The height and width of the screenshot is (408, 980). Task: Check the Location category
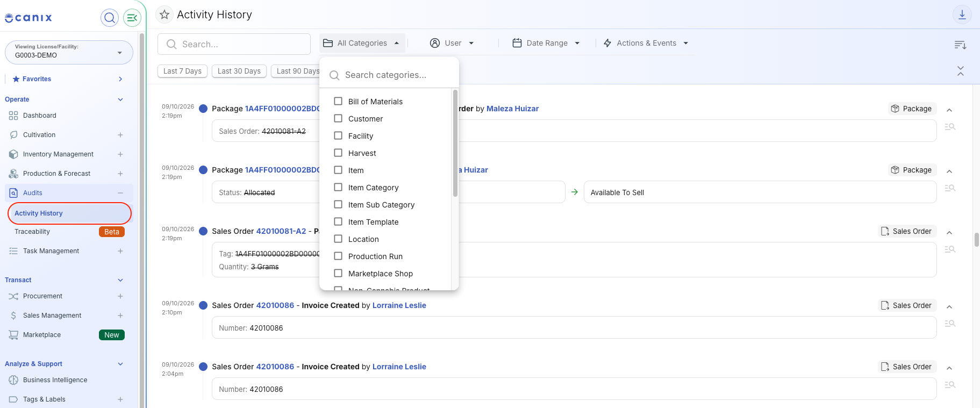(x=338, y=239)
